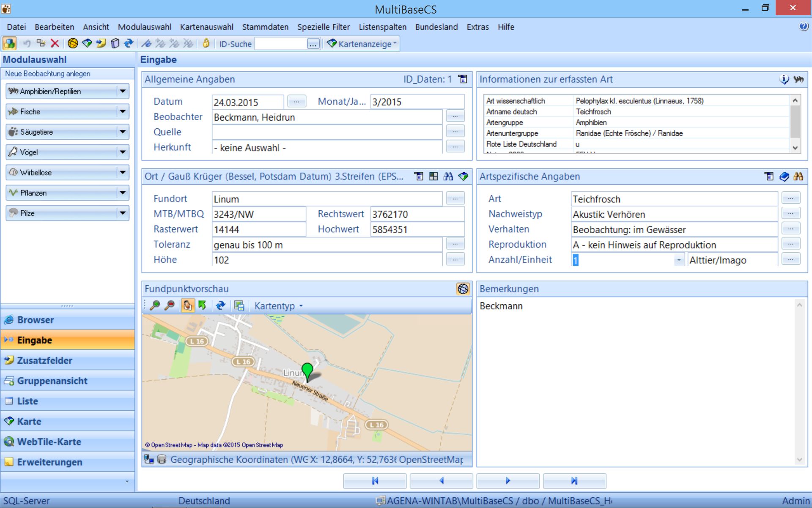Viewport: 812px width, 508px height.
Task: Go to the next record
Action: [x=508, y=480]
